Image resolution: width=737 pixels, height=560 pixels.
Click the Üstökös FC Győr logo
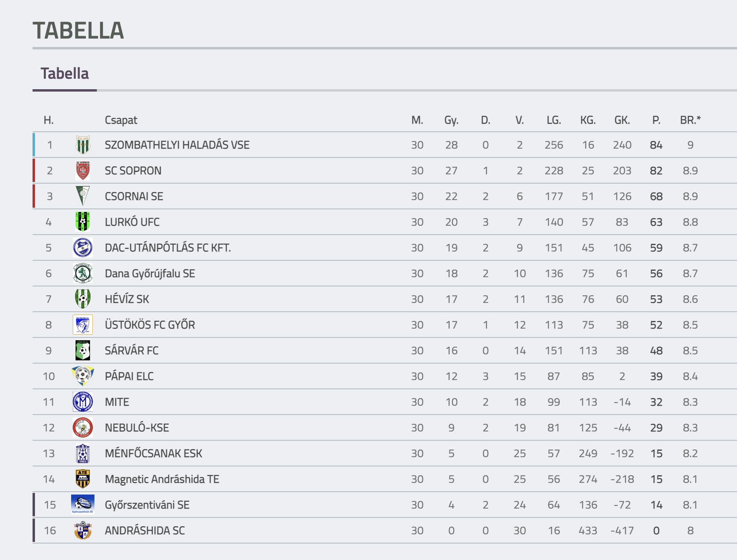click(x=83, y=325)
